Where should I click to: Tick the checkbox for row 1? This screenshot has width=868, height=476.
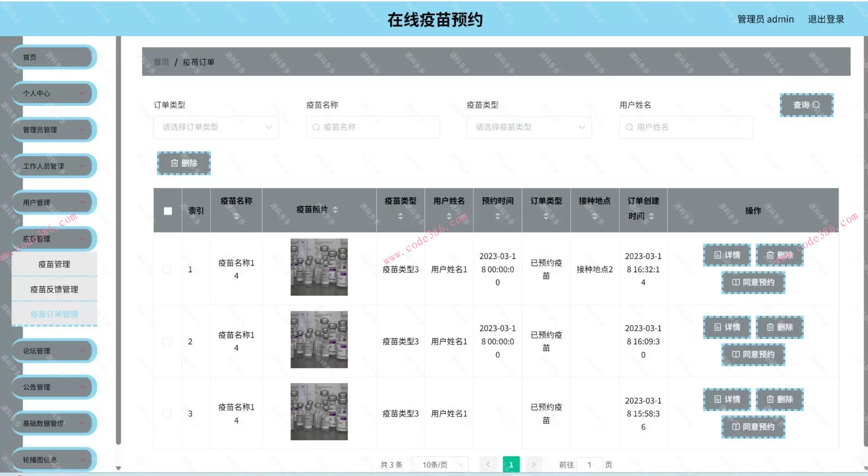(x=167, y=269)
